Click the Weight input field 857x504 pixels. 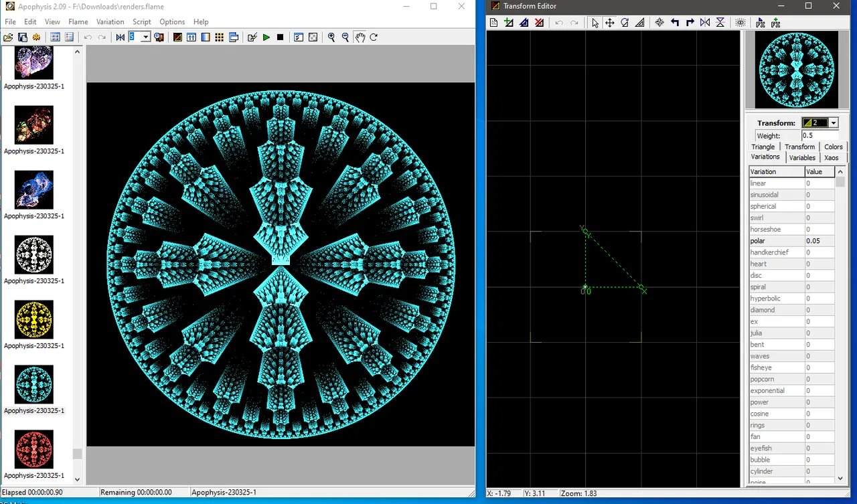(x=820, y=135)
